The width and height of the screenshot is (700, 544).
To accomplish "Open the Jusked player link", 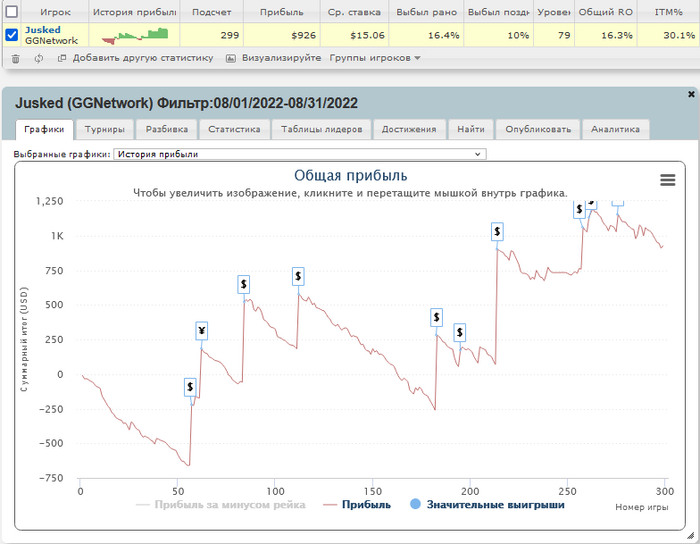I will [42, 30].
